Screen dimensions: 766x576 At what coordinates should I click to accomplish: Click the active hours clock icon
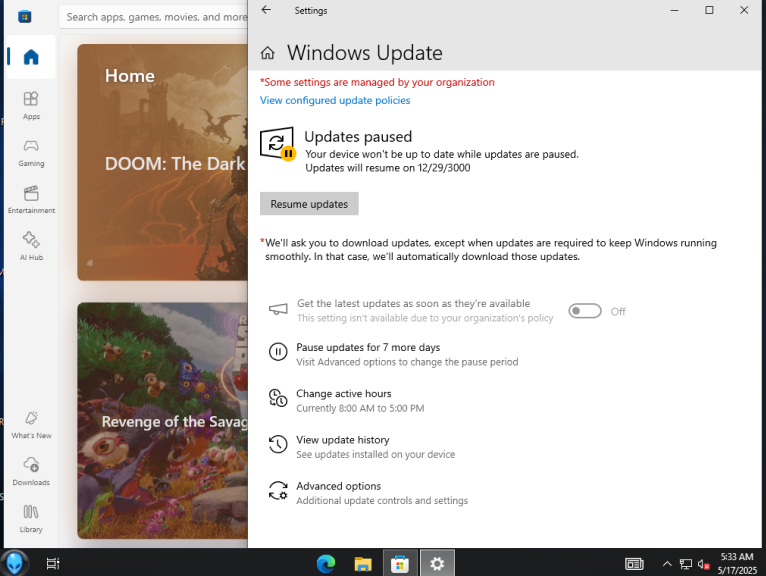[278, 398]
